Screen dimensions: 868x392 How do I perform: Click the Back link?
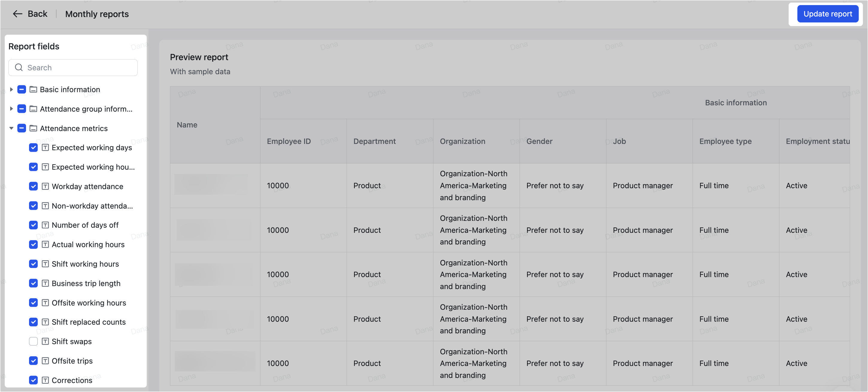[37, 14]
